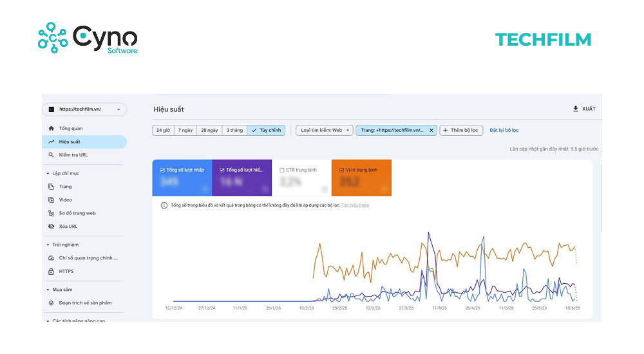Open the Tìm hiểu thêm link
Screen dimensions: 644x354
point(355,205)
